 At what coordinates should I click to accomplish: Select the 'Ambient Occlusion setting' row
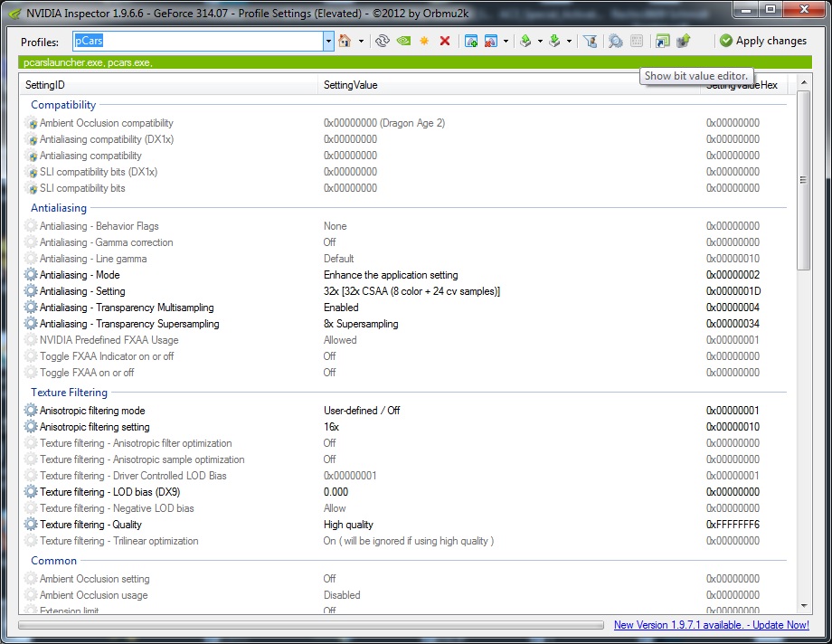click(403, 579)
